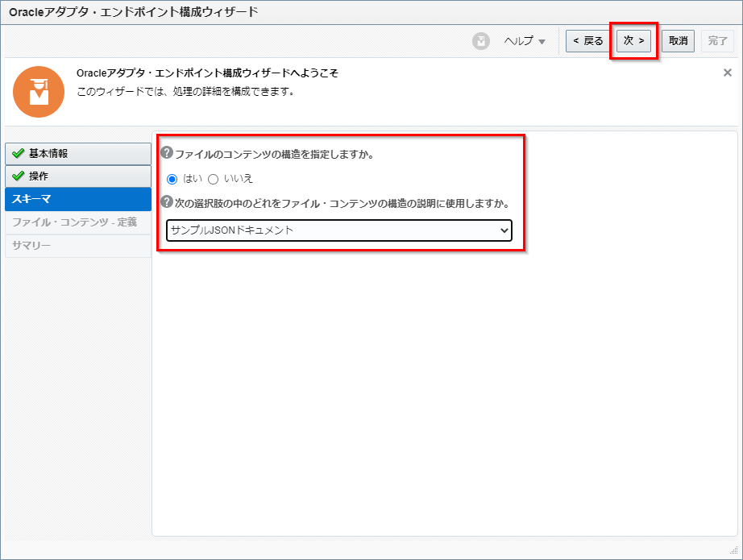Select the いいえ radio button
Screen dimensions: 743x560
coord(214,179)
